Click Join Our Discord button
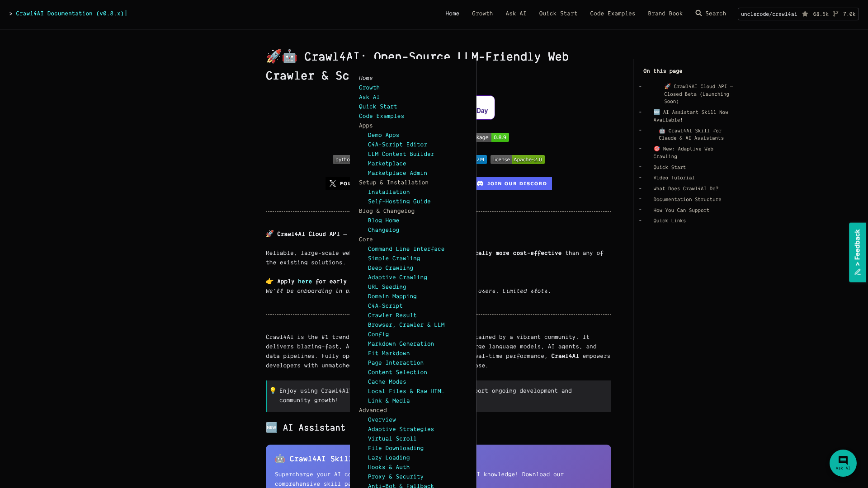Viewport: 868px width, 488px height. point(514,183)
